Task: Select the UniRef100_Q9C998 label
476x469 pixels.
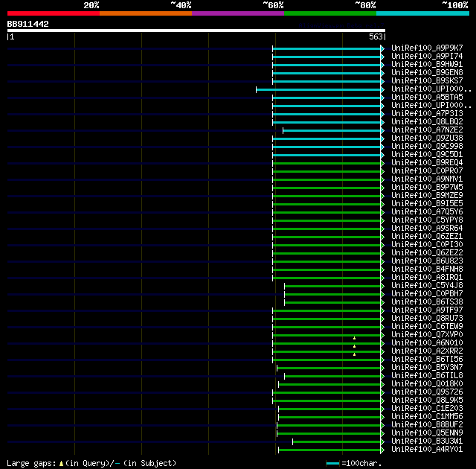Action: pos(427,147)
